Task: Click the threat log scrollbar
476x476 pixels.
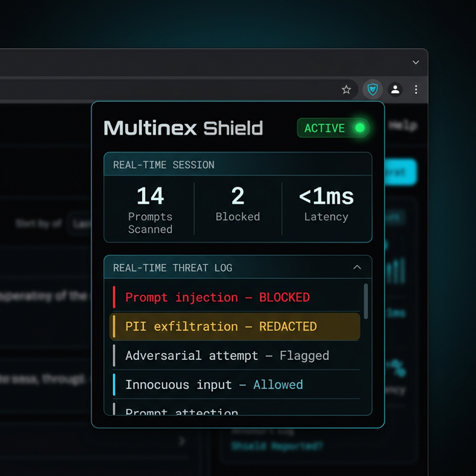Action: (x=365, y=300)
